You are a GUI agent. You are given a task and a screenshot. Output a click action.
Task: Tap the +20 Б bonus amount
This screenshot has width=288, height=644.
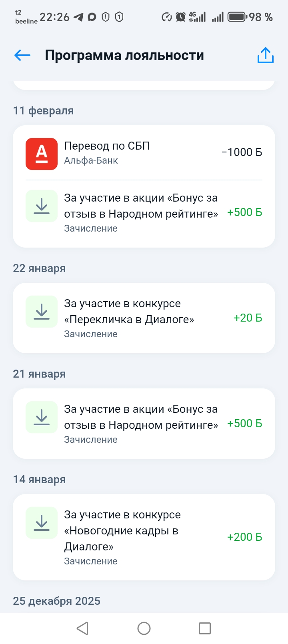248,318
